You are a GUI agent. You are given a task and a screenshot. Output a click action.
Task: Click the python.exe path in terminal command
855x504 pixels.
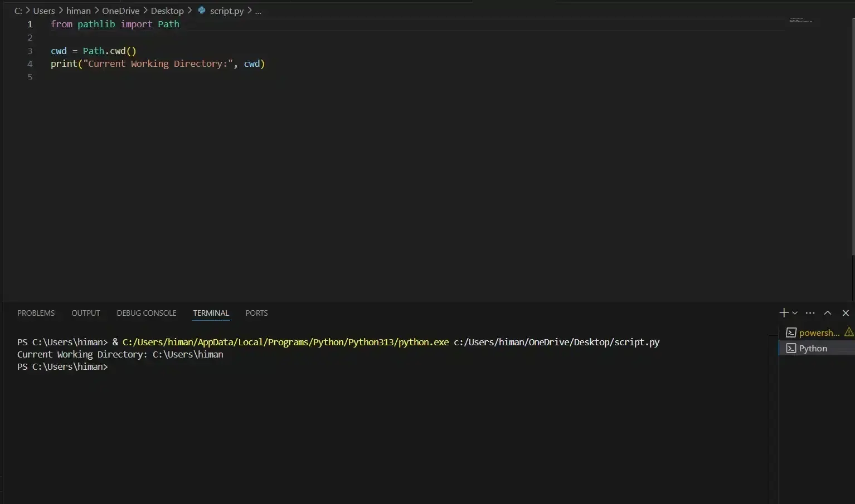coord(285,342)
